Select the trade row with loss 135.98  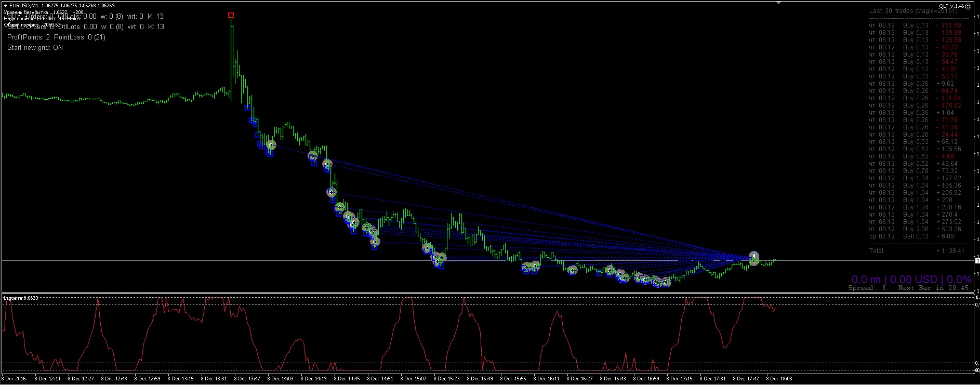915,33
